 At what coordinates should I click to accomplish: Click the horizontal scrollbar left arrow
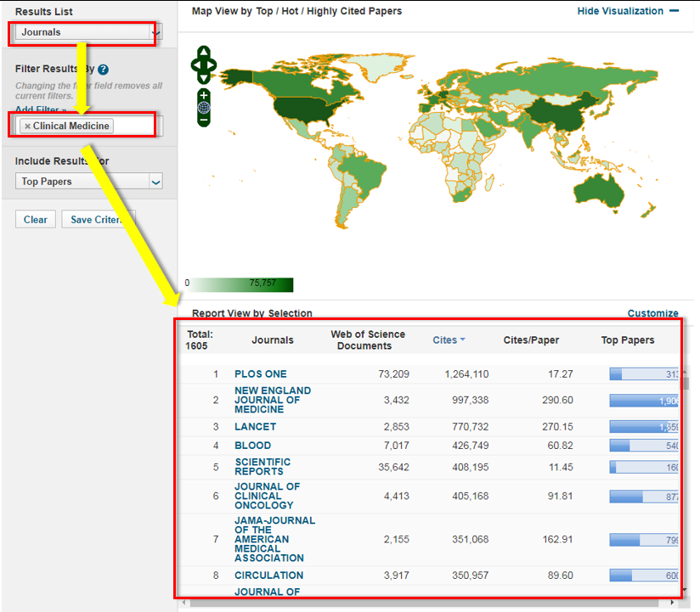coord(184,603)
